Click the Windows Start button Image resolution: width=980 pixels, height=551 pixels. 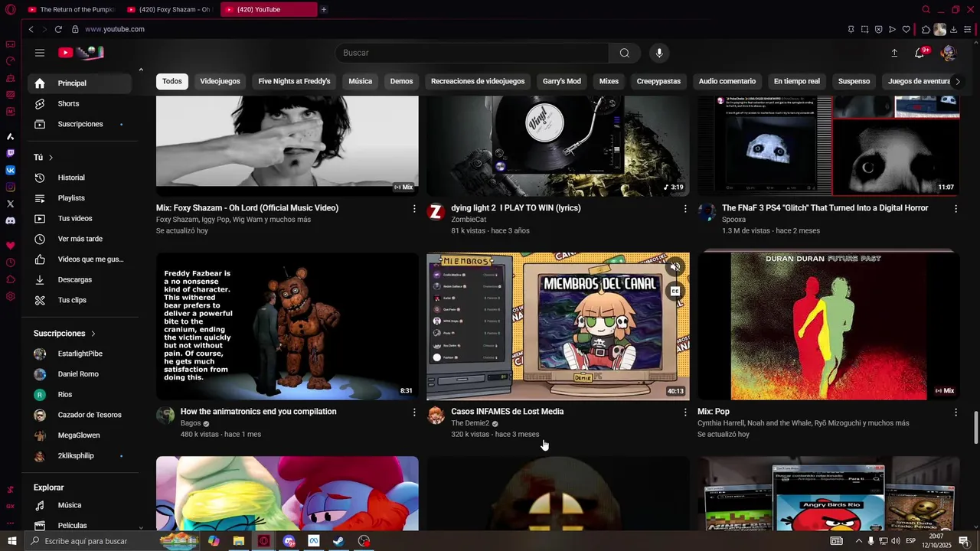pos(12,541)
